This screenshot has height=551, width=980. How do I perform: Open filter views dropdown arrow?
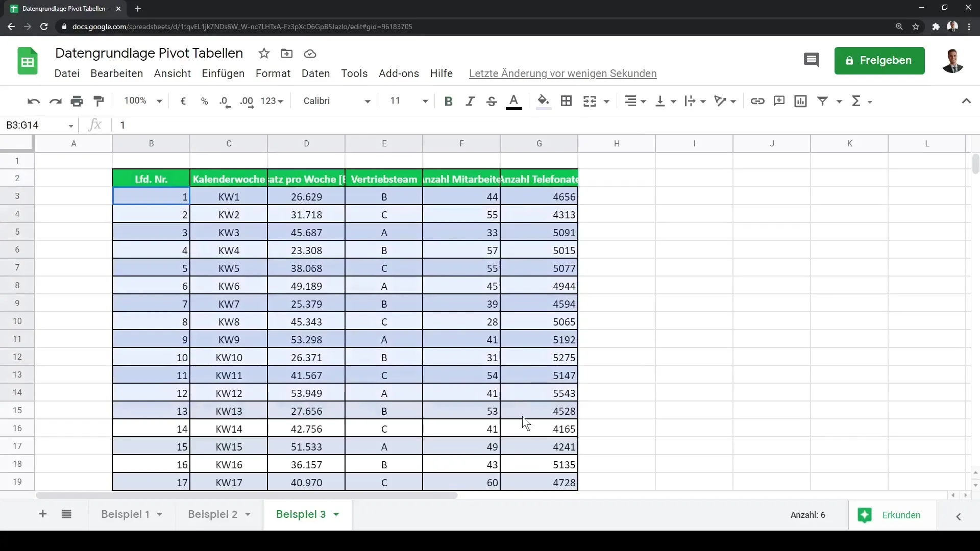click(x=839, y=102)
